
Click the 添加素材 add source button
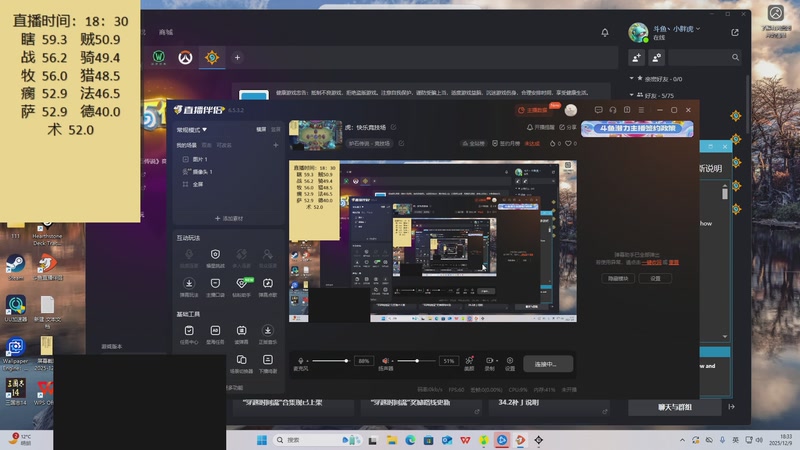229,218
